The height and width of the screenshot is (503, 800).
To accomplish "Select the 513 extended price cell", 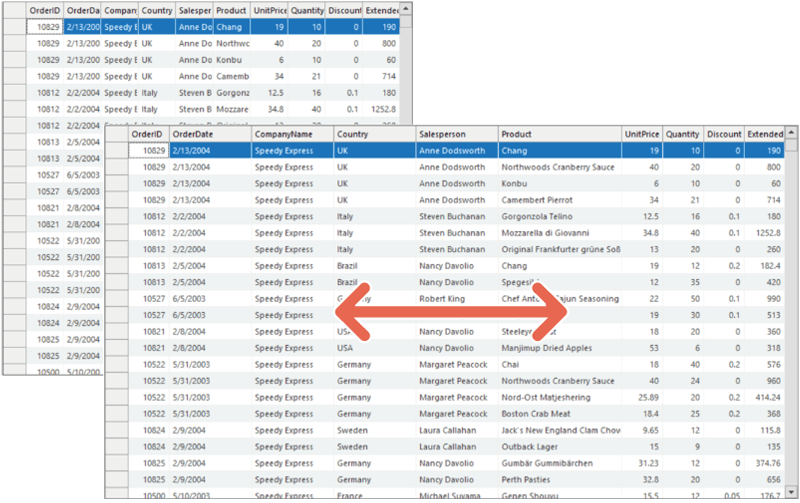I will tap(765, 315).
